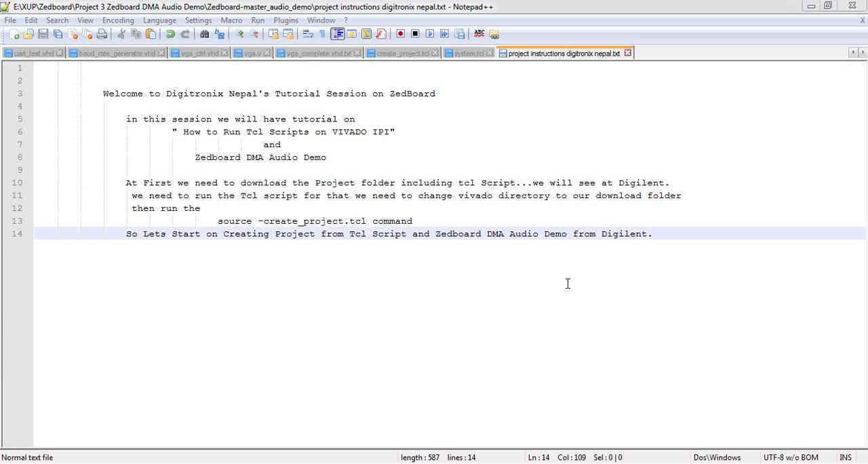The height and width of the screenshot is (464, 868).
Task: Click the Close All toolbar icon
Action: [87, 34]
